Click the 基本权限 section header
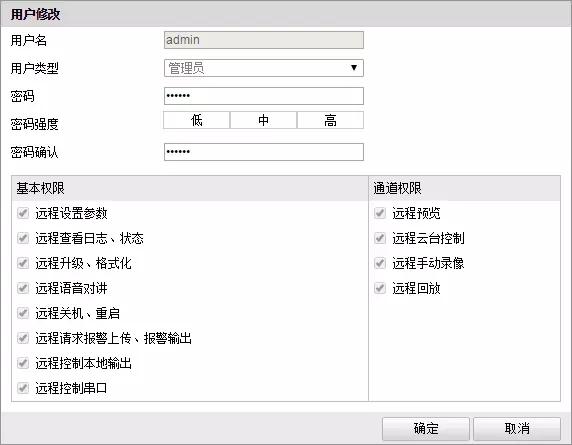The width and height of the screenshot is (572, 445). [x=190, y=188]
